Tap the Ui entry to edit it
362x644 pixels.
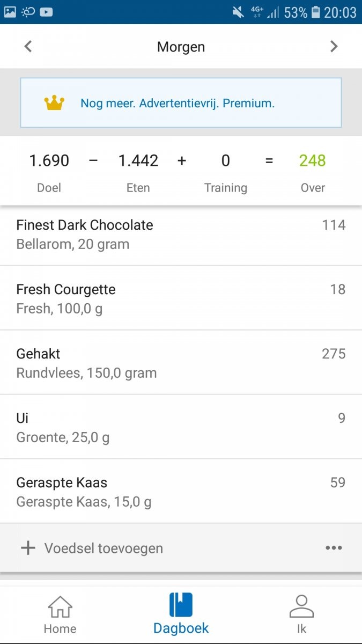[x=181, y=427]
